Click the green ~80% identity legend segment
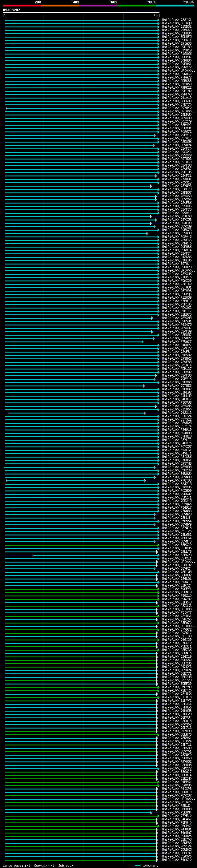 click(x=137, y=6)
